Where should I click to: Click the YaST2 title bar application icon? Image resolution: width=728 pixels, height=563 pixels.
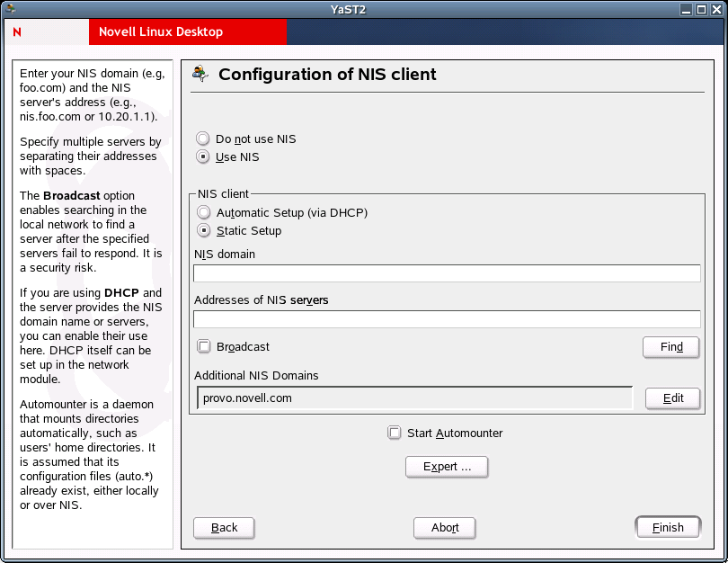click(10, 9)
